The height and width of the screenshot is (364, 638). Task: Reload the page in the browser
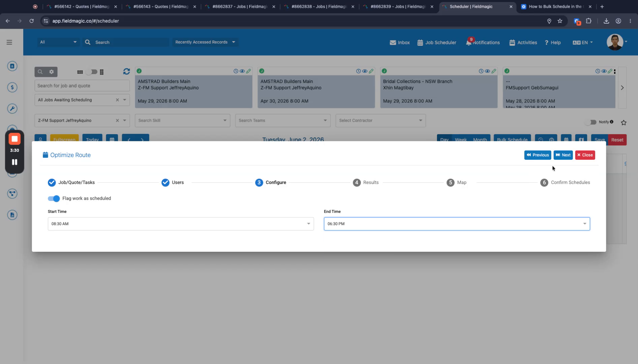point(31,21)
